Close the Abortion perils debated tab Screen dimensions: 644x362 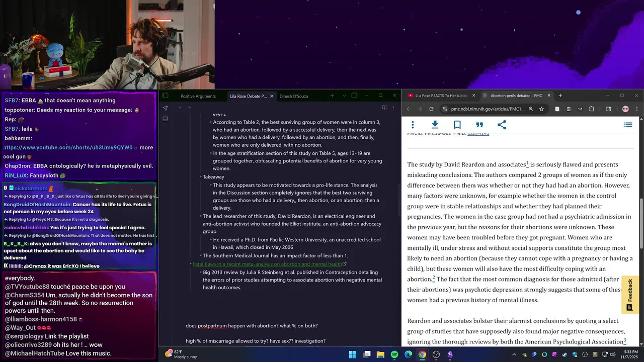pos(549,96)
